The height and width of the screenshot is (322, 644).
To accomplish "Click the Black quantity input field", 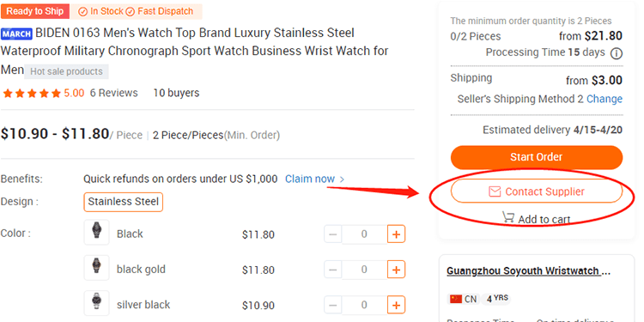I will [364, 234].
